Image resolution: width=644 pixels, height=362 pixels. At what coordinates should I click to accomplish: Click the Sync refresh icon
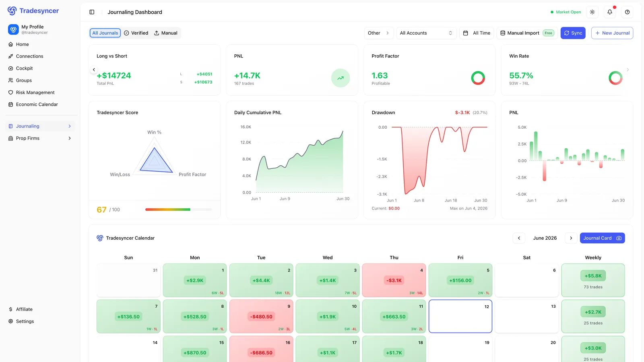[x=567, y=33]
